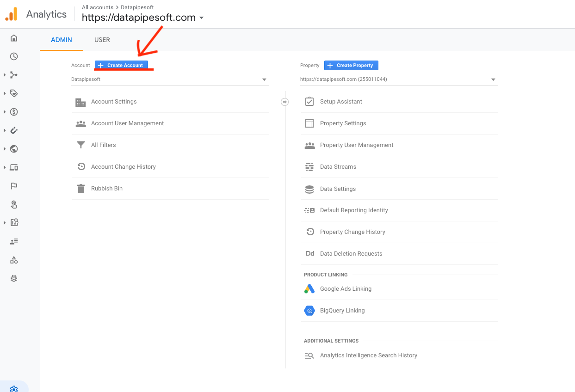This screenshot has width=575, height=392.
Task: Open the Datapipesoft account dropdown
Action: click(x=170, y=80)
